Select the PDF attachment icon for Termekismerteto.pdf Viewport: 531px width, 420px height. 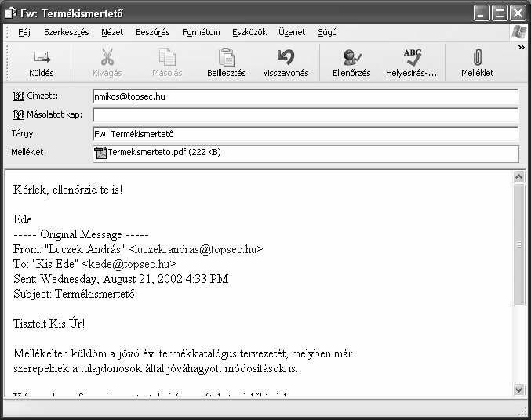point(100,153)
